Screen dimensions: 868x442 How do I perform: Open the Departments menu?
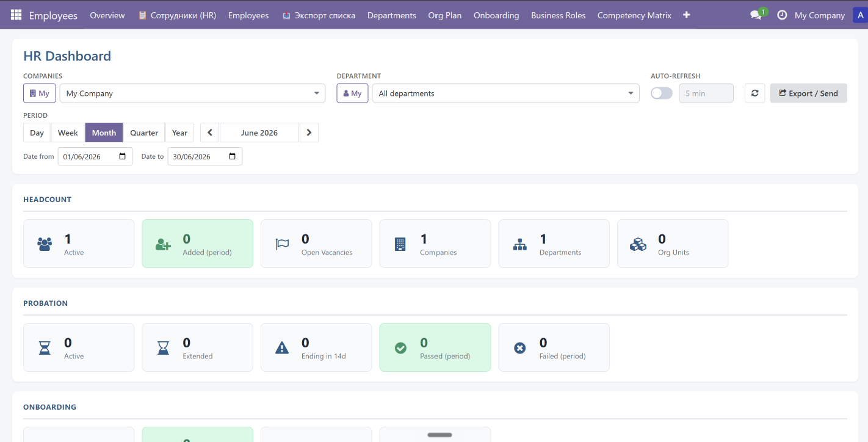pyautogui.click(x=392, y=15)
